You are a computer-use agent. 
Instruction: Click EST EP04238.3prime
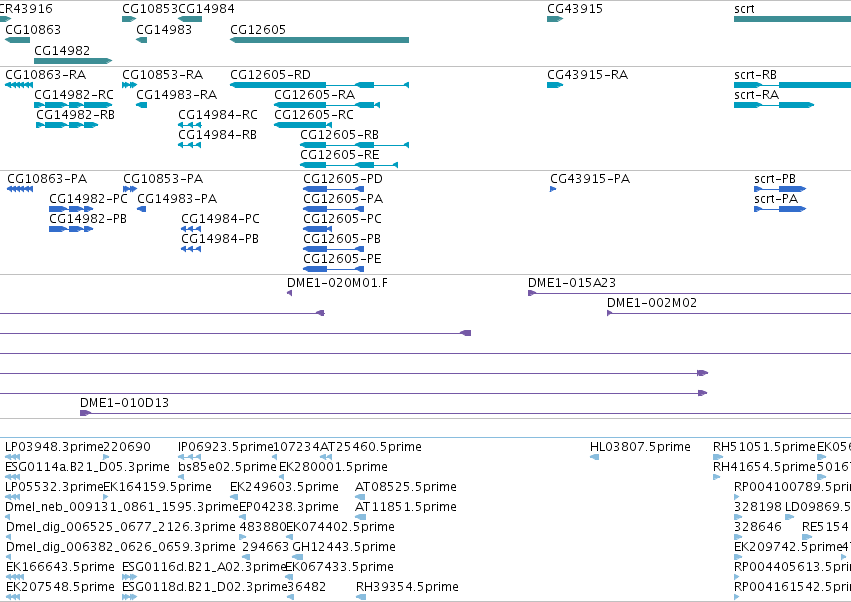[242, 517]
